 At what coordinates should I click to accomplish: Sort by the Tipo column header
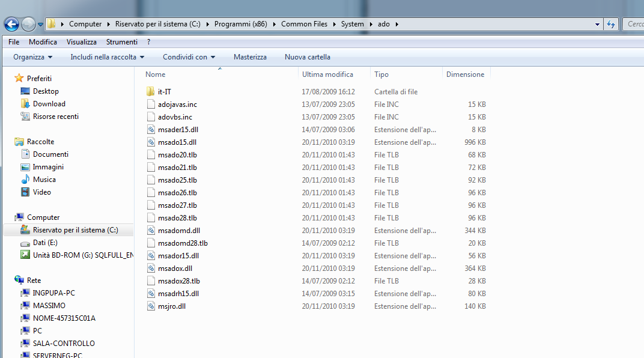(381, 74)
